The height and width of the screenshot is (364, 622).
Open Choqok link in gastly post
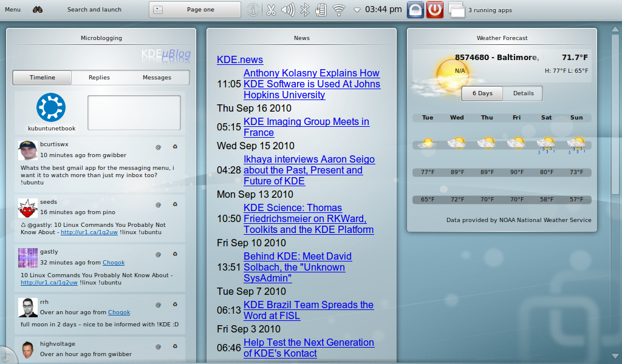[114, 262]
